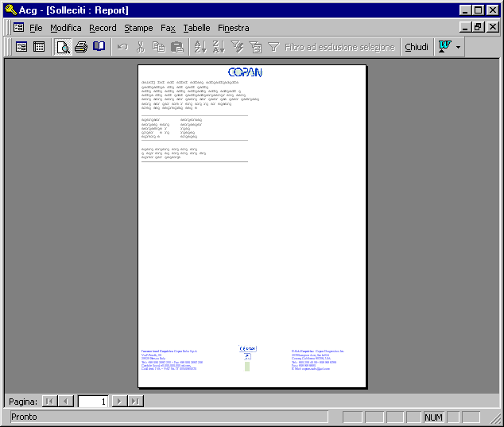Switch to datasheet grid view icon
The image size is (504, 427).
(x=39, y=47)
